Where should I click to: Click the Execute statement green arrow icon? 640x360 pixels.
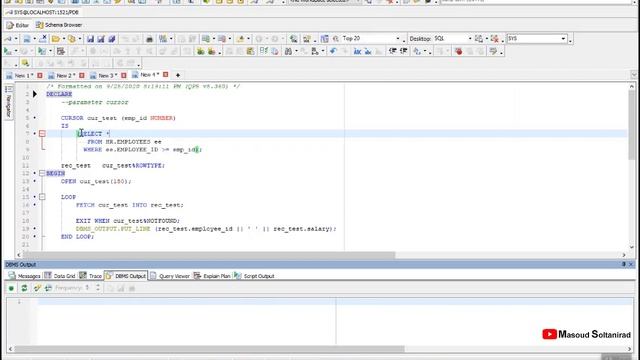(8, 51)
